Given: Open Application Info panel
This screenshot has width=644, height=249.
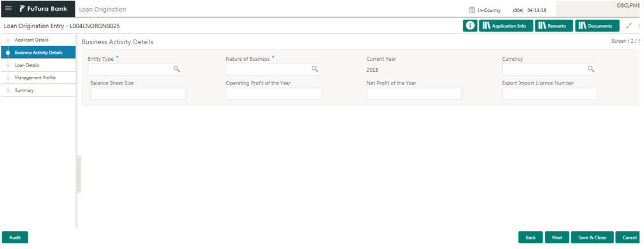Looking at the screenshot, I should point(506,26).
